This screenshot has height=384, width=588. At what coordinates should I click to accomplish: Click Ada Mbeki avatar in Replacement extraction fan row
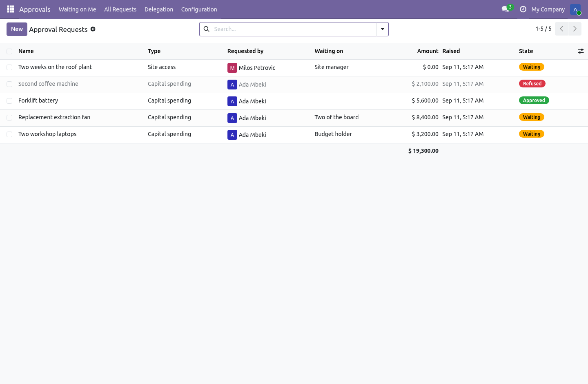(x=232, y=118)
